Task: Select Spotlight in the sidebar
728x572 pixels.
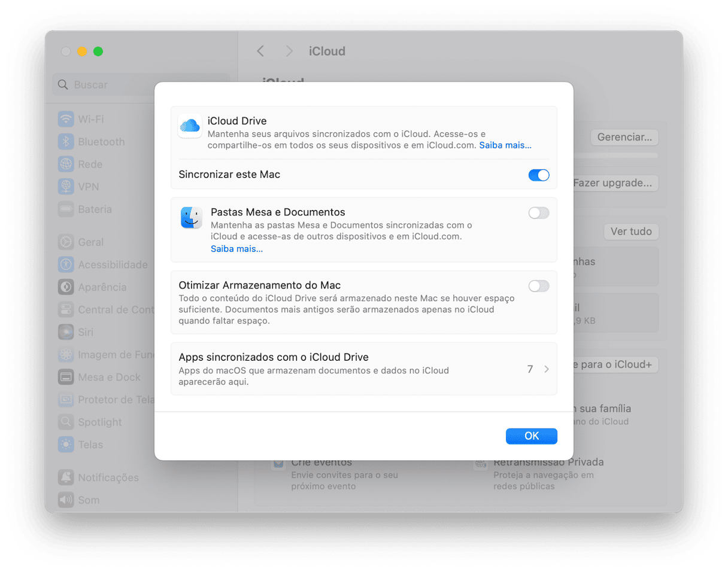Action: pos(99,422)
